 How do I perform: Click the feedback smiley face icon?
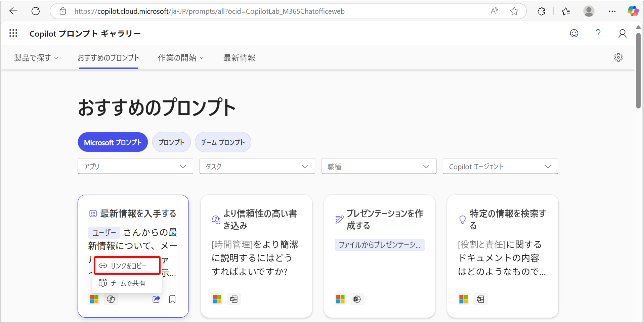574,33
